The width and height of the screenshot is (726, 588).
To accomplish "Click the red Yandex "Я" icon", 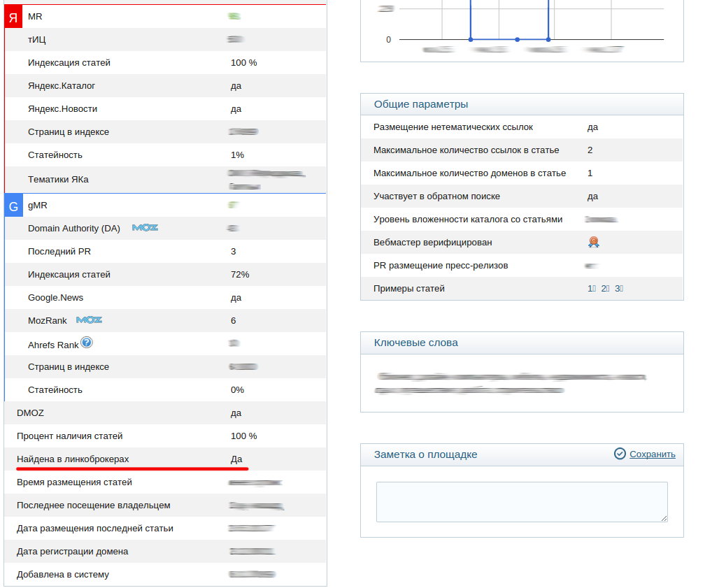I will tap(13, 17).
